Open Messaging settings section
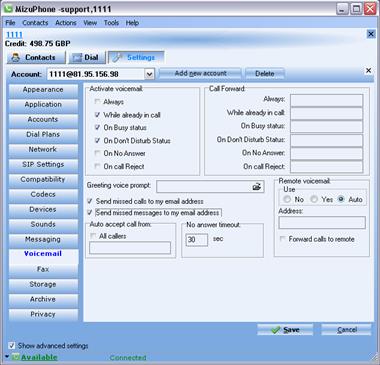The width and height of the screenshot is (380, 365). (x=43, y=240)
